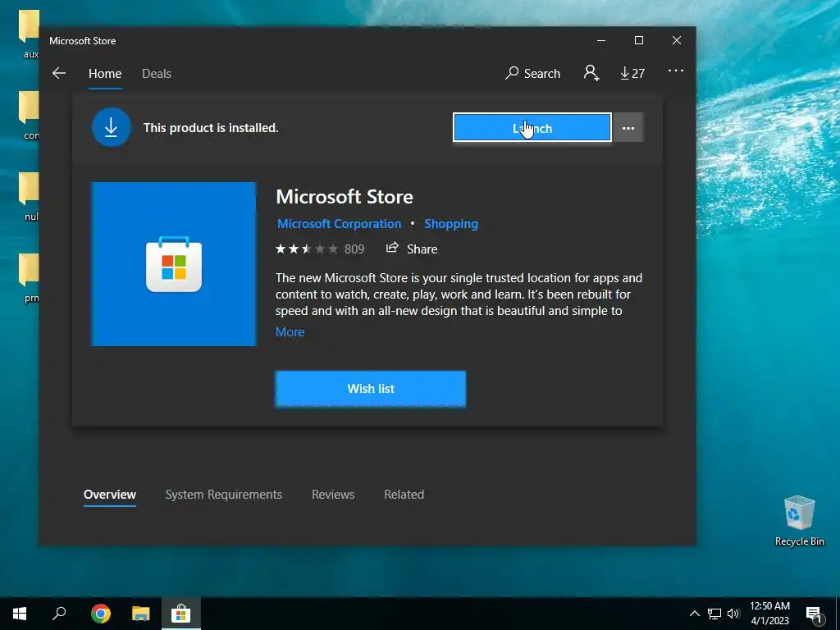The width and height of the screenshot is (840, 630).
Task: Open the Related tab
Action: pyautogui.click(x=404, y=495)
